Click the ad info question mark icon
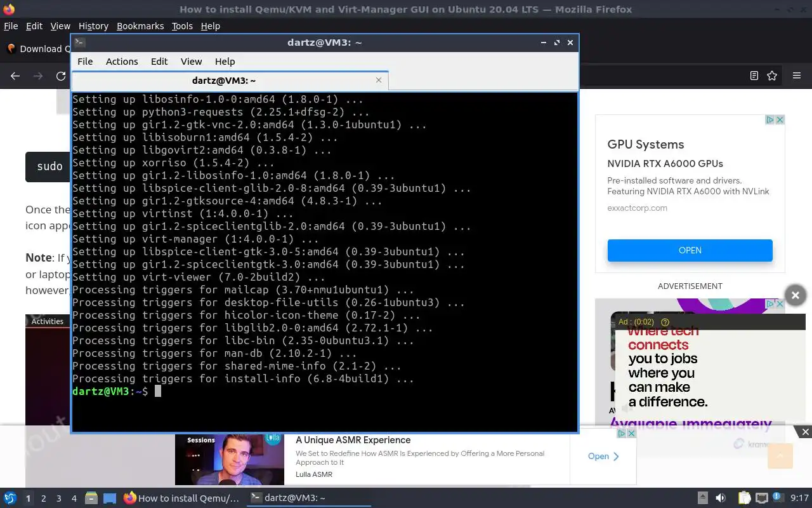The width and height of the screenshot is (812, 508). pyautogui.click(x=665, y=322)
